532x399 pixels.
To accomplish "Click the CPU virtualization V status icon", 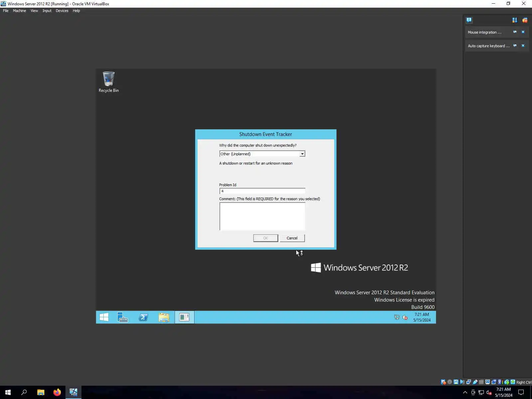I will pos(500,382).
